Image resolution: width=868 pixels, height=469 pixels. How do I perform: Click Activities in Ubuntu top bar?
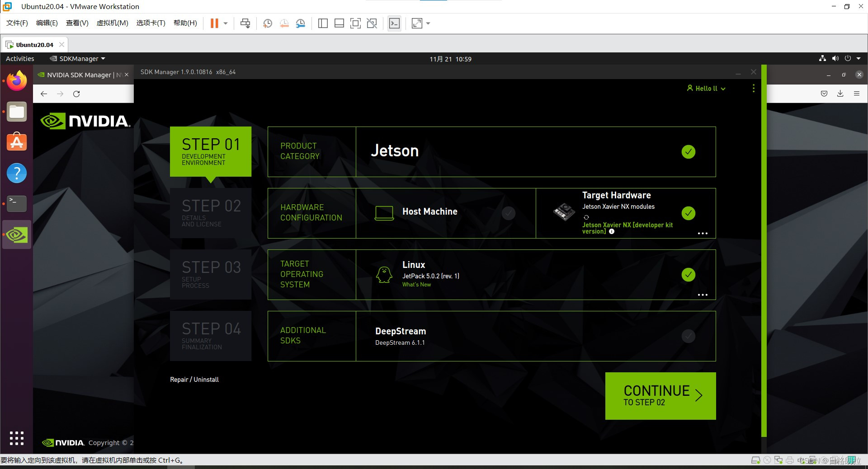[20, 59]
